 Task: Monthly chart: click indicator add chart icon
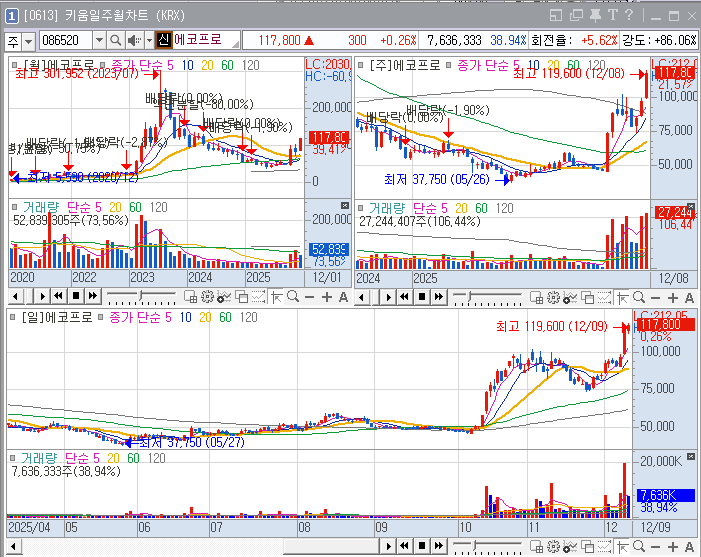(x=224, y=297)
